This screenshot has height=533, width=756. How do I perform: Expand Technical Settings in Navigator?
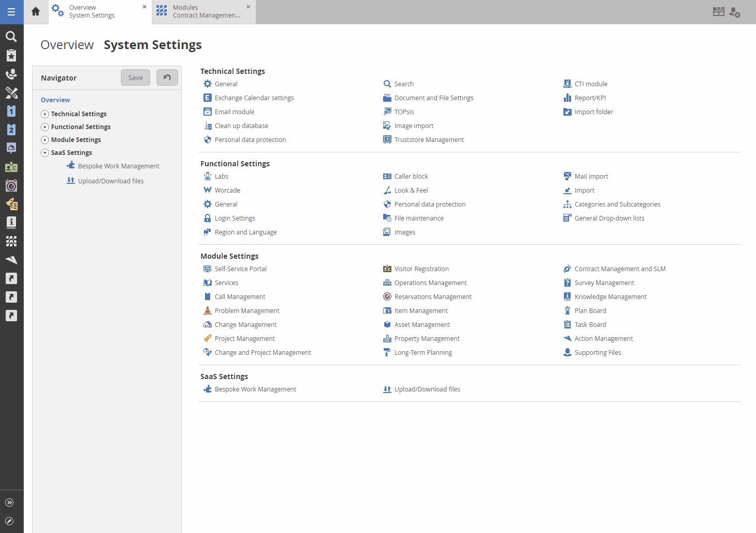[45, 114]
